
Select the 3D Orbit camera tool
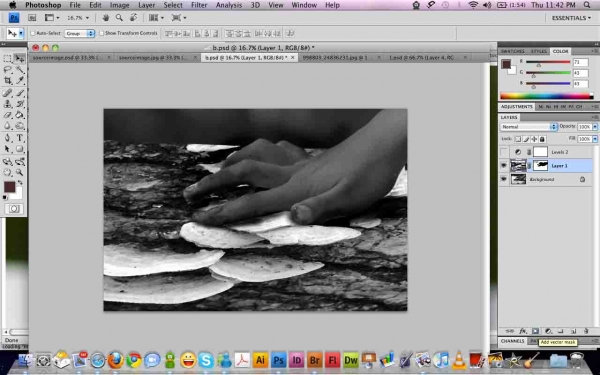(x=20, y=161)
